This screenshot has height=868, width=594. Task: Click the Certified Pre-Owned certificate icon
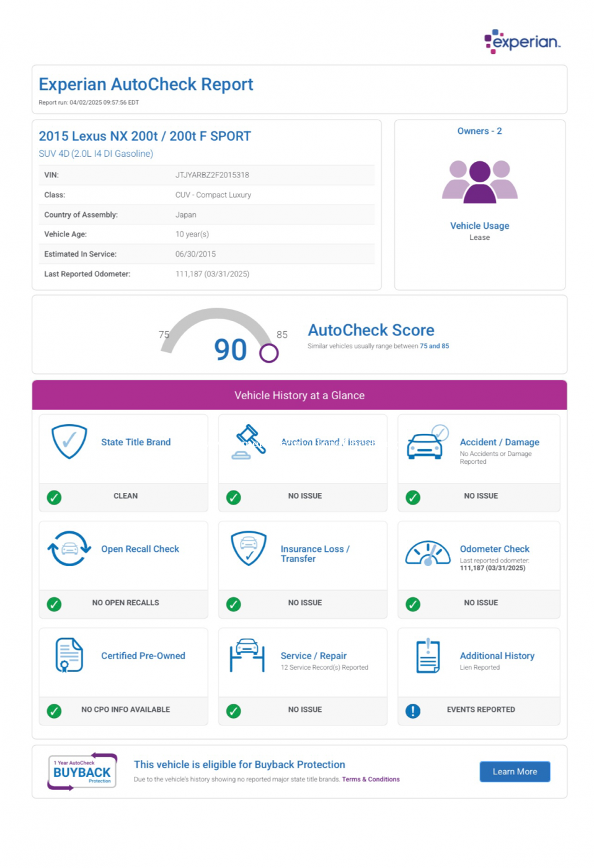(69, 655)
